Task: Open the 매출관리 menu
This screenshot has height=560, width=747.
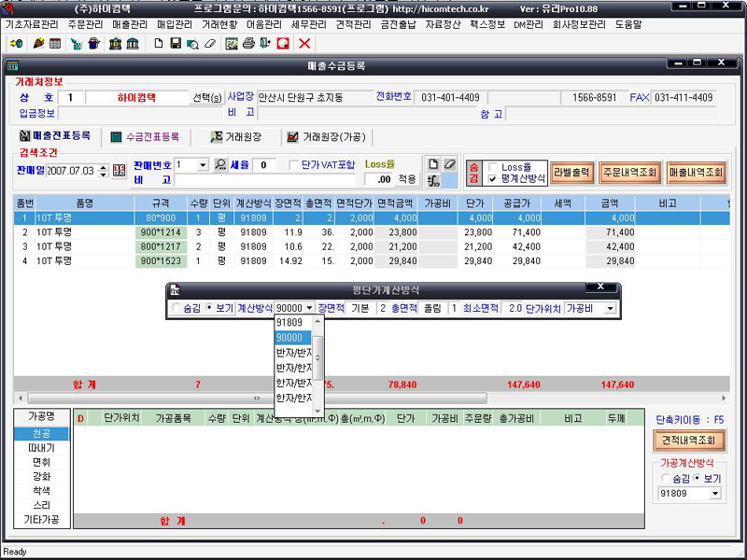Action: (x=130, y=25)
